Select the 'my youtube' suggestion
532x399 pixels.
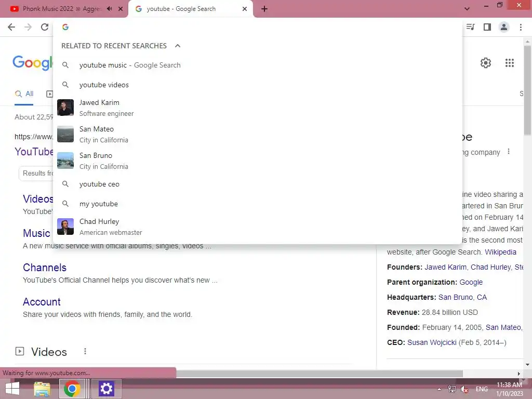point(258,204)
